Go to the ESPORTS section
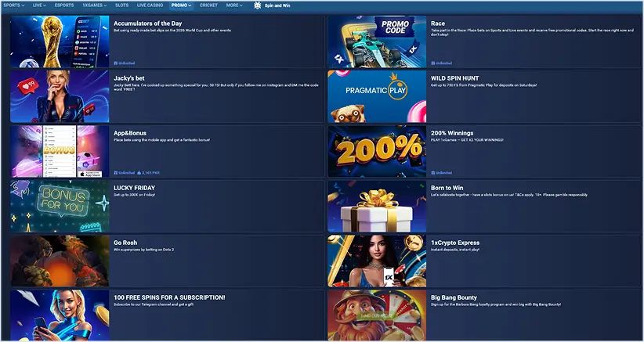644x342 pixels. 64,5
